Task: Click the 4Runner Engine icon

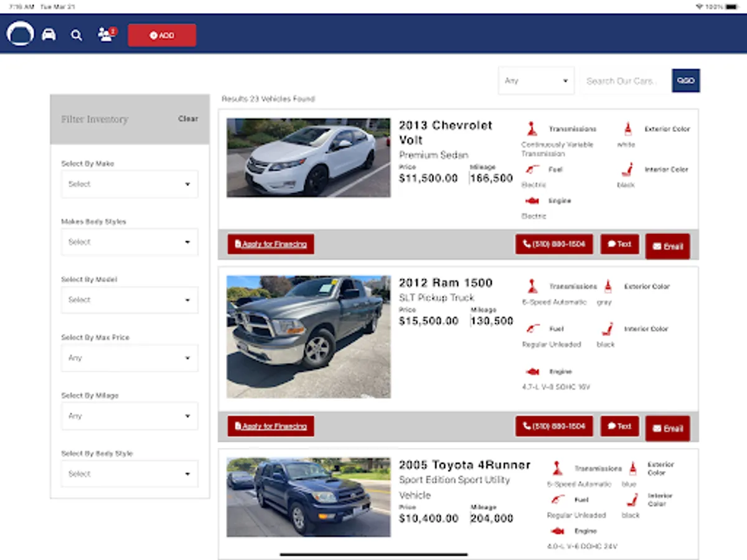Action: point(557,531)
